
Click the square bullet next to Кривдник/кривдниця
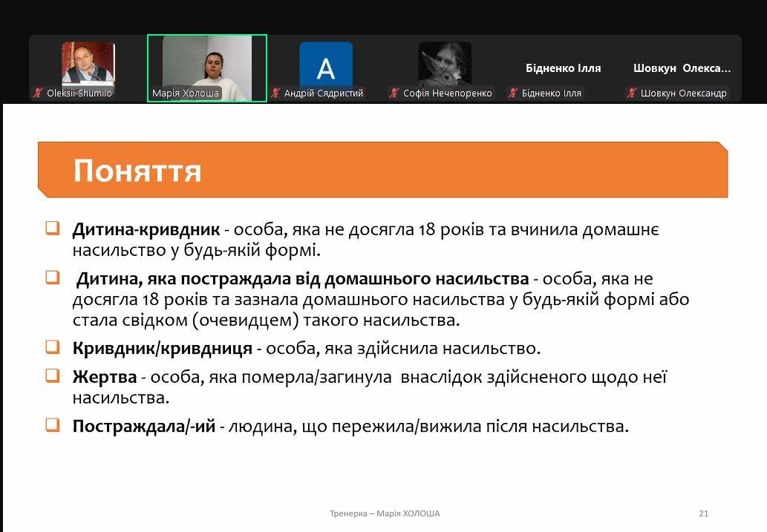coord(52,347)
